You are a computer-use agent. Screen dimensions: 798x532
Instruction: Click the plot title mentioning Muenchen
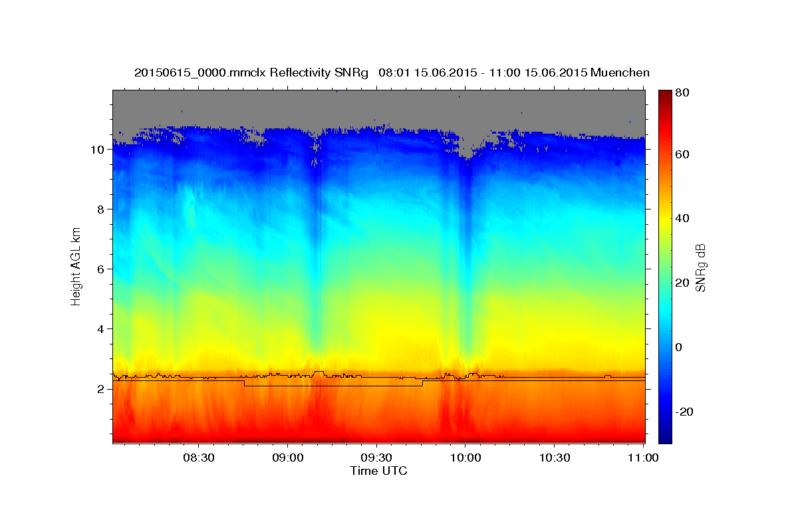click(x=392, y=72)
